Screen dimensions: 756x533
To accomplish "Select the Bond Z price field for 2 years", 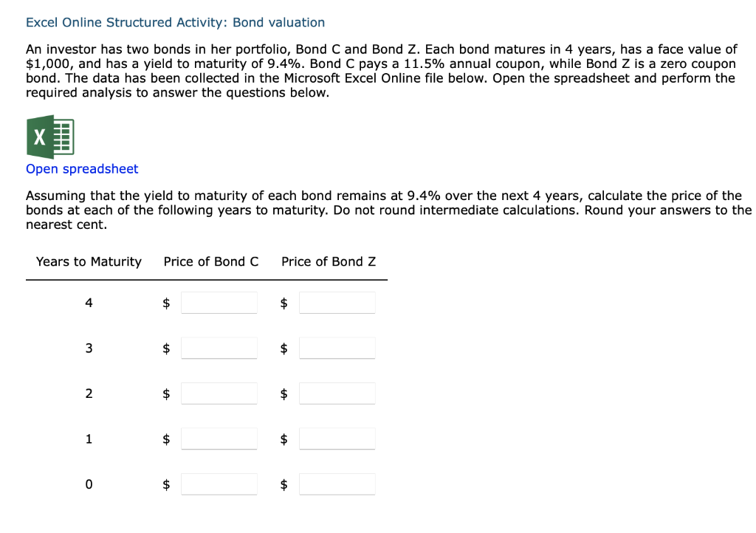I will pos(337,393).
